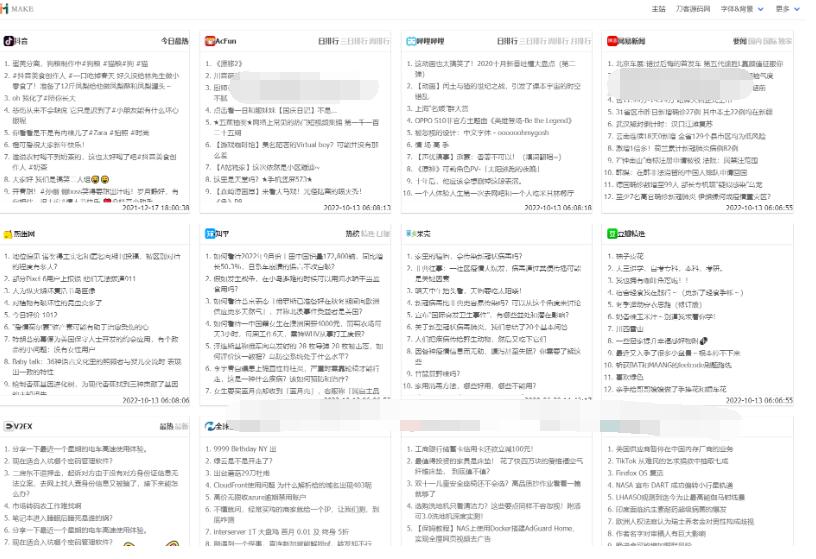Click the yellow 煎蛋网 logo icon
Screen dimensions: 816x559
[x=8, y=234]
